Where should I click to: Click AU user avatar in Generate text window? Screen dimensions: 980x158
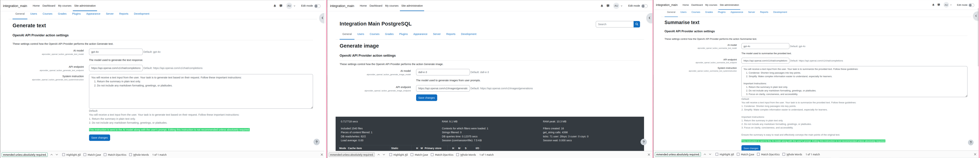coord(289,6)
